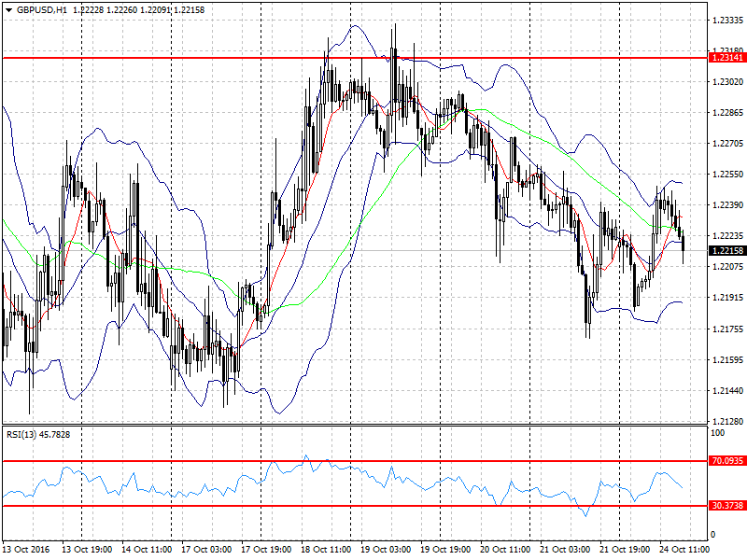Click the 18 Oct 11:00 time axis label
The width and height of the screenshot is (747, 560).
[x=326, y=549]
